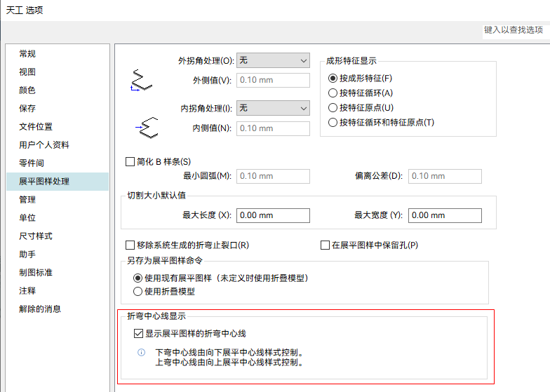Image resolution: width=550 pixels, height=392 pixels.
Task: Open the 内拐角处理 dropdown
Action: (274, 108)
